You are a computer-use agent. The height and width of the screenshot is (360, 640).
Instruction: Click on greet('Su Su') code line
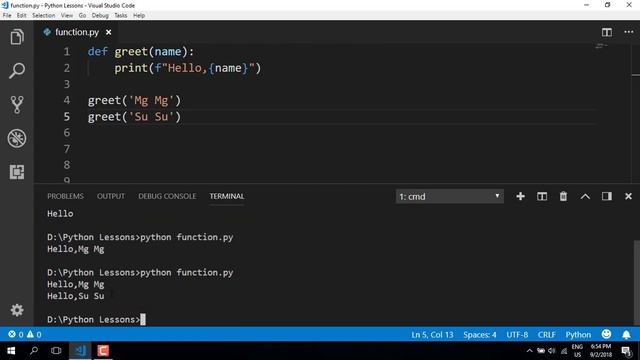[x=134, y=117]
